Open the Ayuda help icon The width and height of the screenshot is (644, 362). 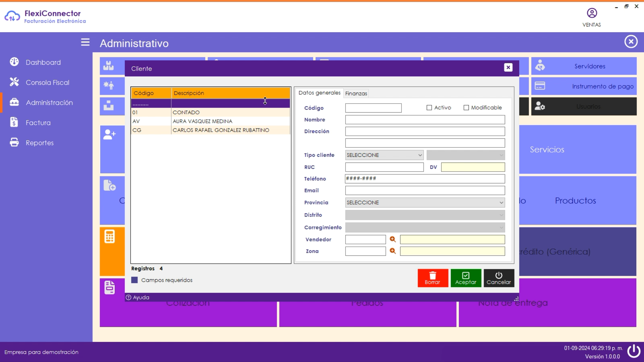pos(128,298)
